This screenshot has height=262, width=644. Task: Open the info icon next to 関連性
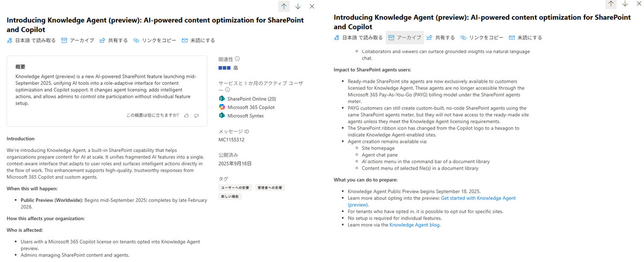237,59
